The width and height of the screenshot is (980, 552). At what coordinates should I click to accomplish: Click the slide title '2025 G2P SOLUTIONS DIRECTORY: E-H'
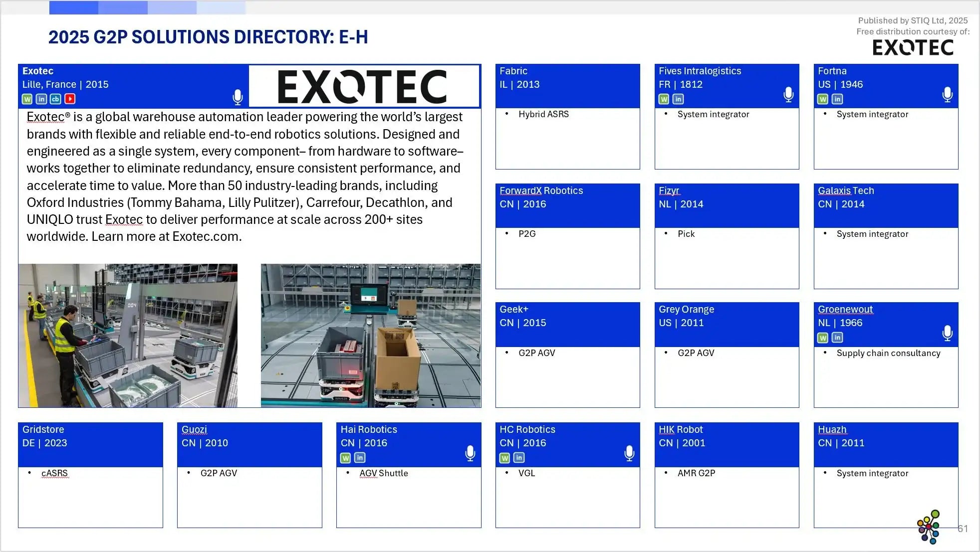click(208, 37)
